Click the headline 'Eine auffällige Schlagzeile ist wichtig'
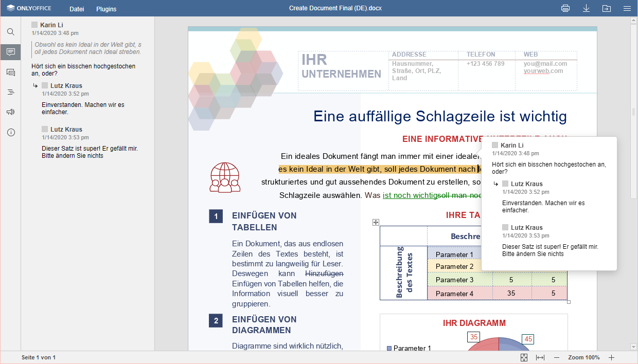638x364 pixels. point(440,116)
